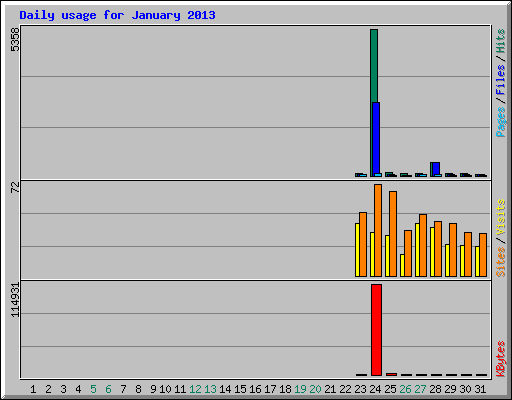
Task: Click day label 22 on the x-axis
Action: pos(345,389)
